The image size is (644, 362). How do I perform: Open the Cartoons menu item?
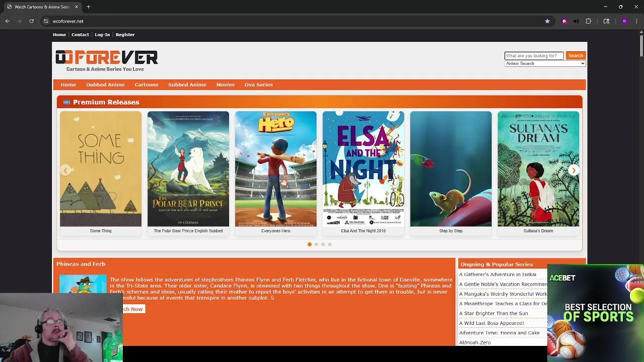click(x=146, y=84)
